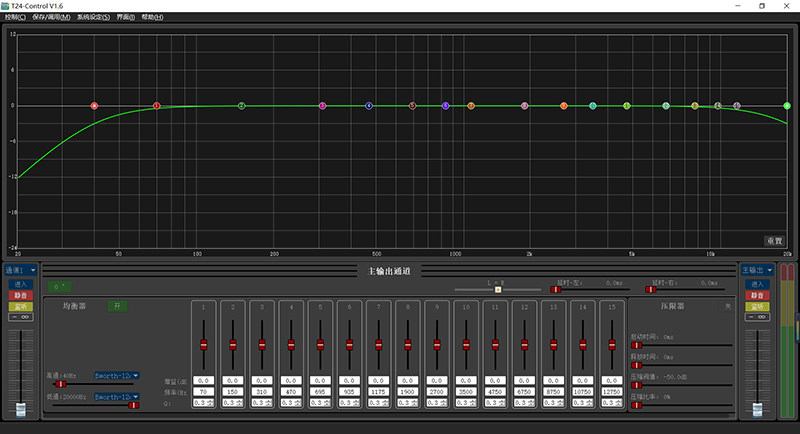The width and height of the screenshot is (800, 434).
Task: Click the bright green node at graph's right edge
Action: tap(787, 106)
